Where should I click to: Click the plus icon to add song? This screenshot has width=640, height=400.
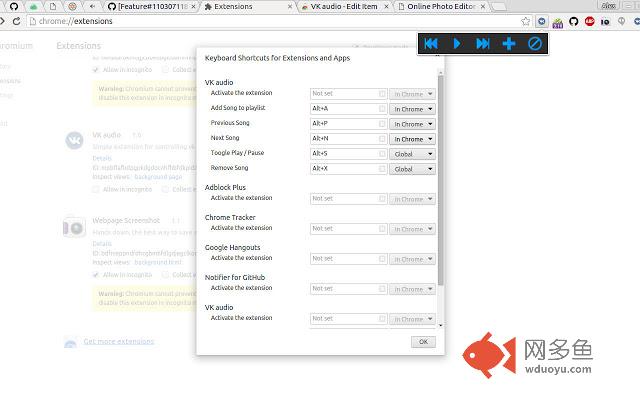pyautogui.click(x=509, y=44)
